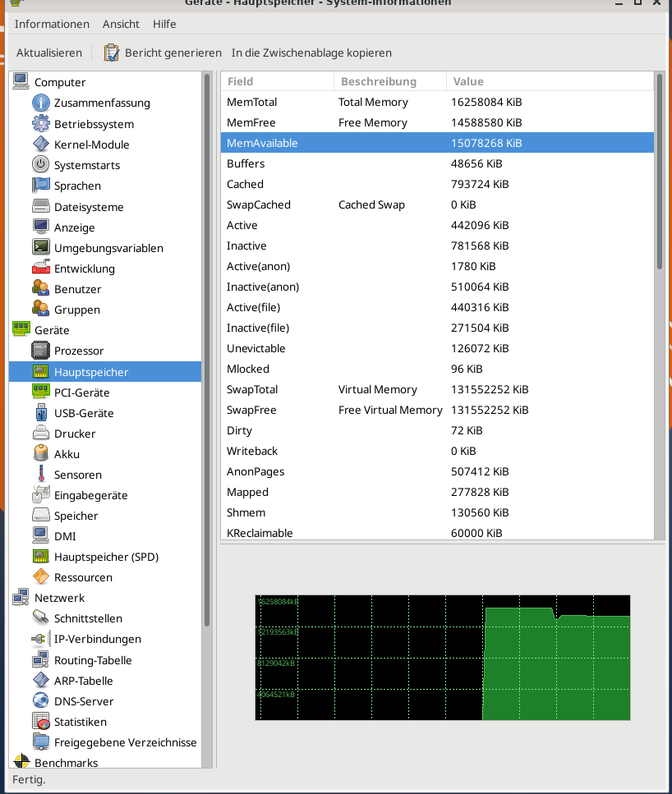The width and height of the screenshot is (672, 794).
Task: Select the Dirty row
Action: click(x=437, y=430)
